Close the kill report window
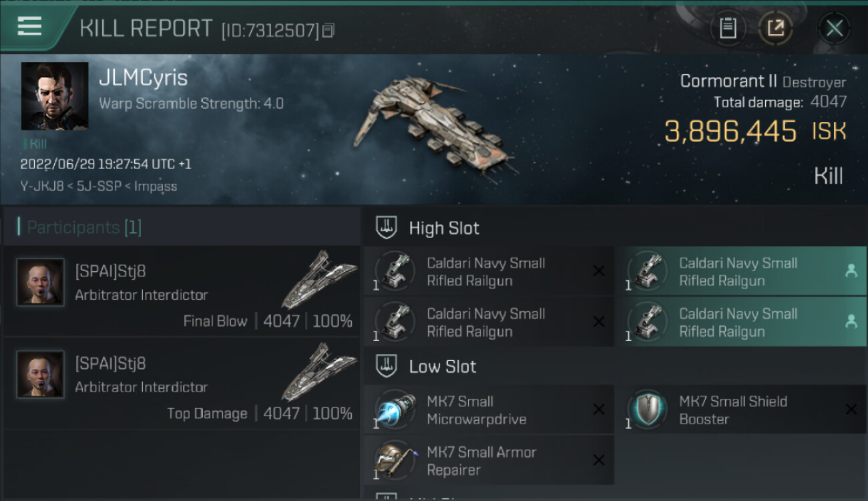 pos(834,28)
